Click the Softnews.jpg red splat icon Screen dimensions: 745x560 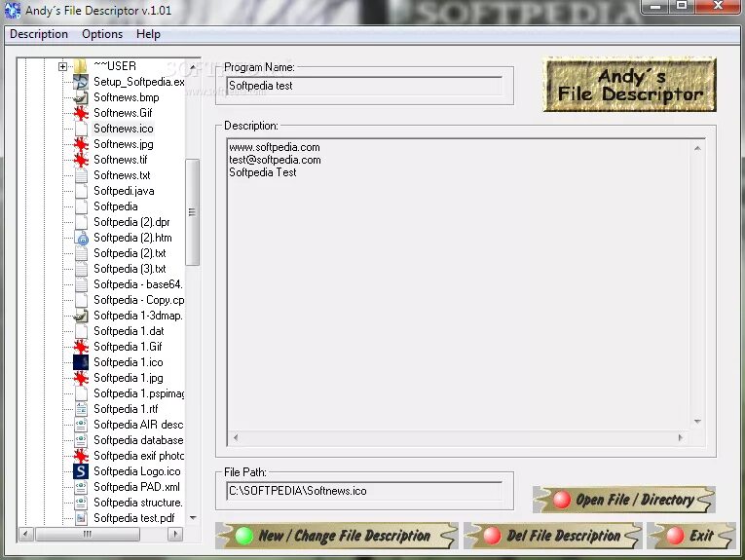[81, 144]
